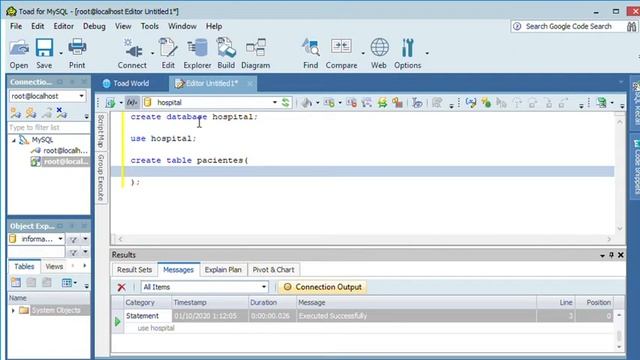Collapse the MySQL tree node
Screen dimensions: 640x360
point(14,140)
